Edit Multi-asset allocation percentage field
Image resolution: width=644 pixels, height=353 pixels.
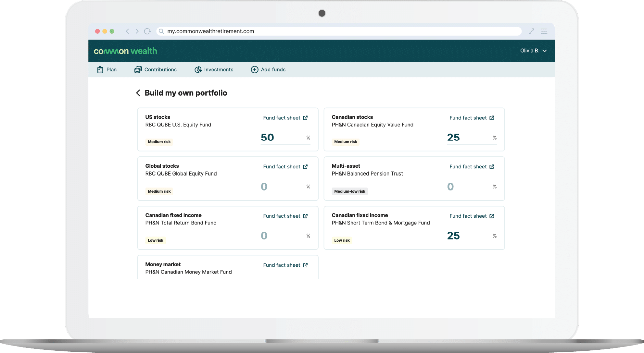[x=472, y=187]
